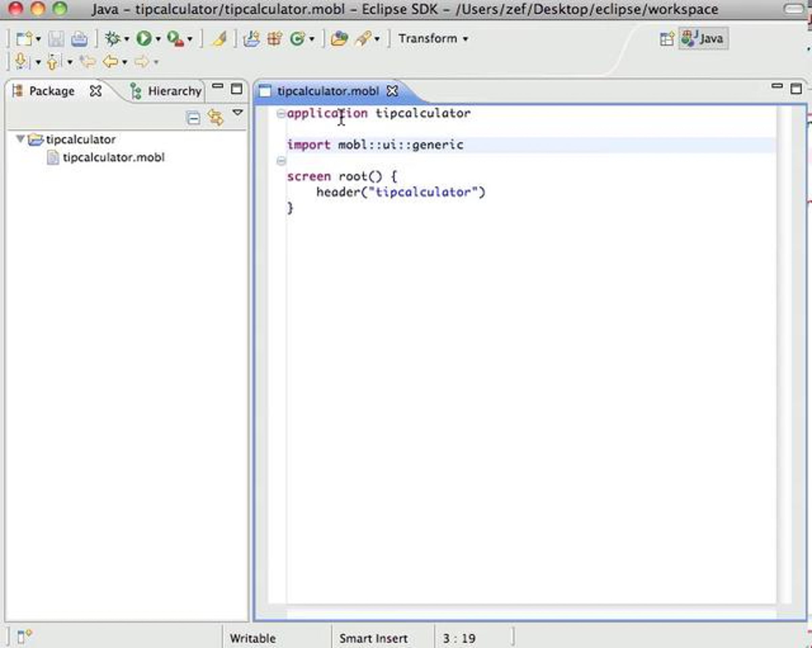
Task: Click the red window close button
Action: coord(16,8)
